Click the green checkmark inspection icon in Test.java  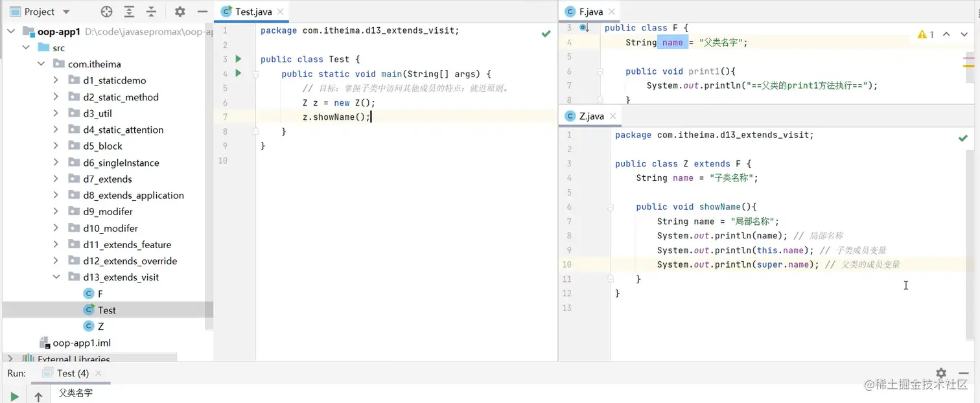[x=546, y=33]
